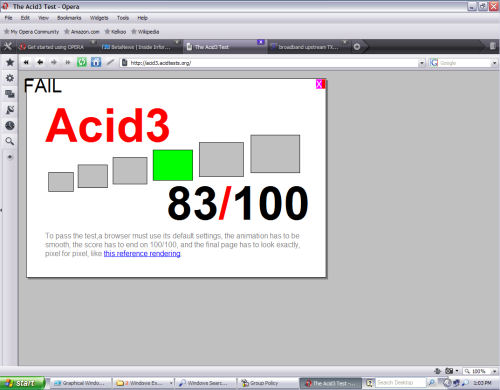Open the Edit menu
This screenshot has height=390, width=500.
pos(25,18)
